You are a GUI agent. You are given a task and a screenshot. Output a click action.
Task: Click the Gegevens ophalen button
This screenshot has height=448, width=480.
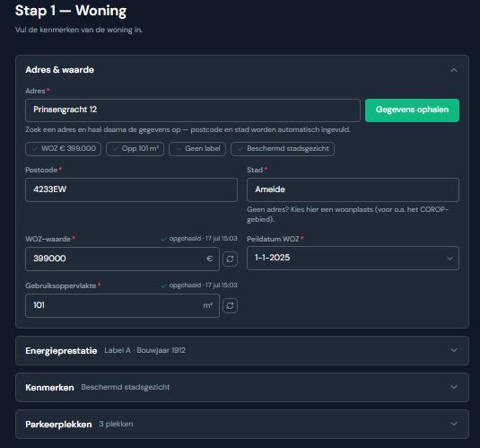[x=412, y=110]
